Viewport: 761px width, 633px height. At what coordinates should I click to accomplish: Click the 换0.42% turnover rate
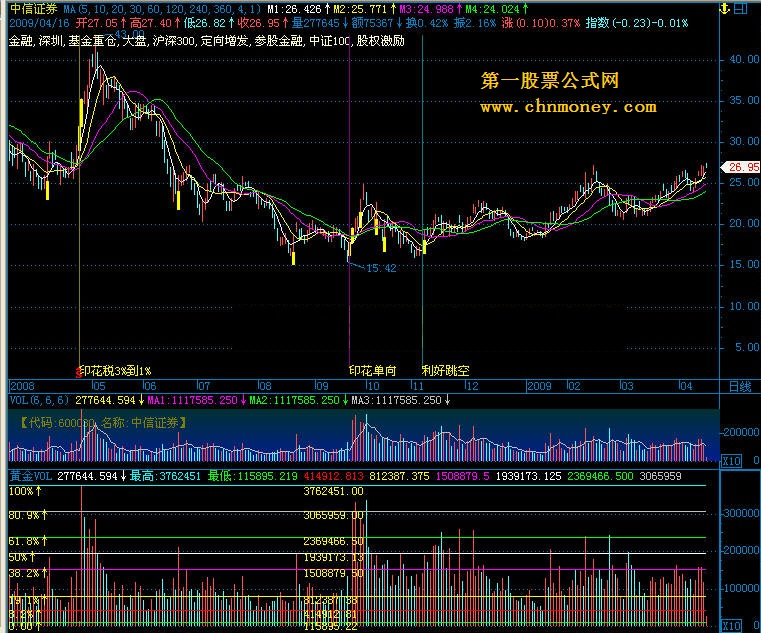click(427, 23)
